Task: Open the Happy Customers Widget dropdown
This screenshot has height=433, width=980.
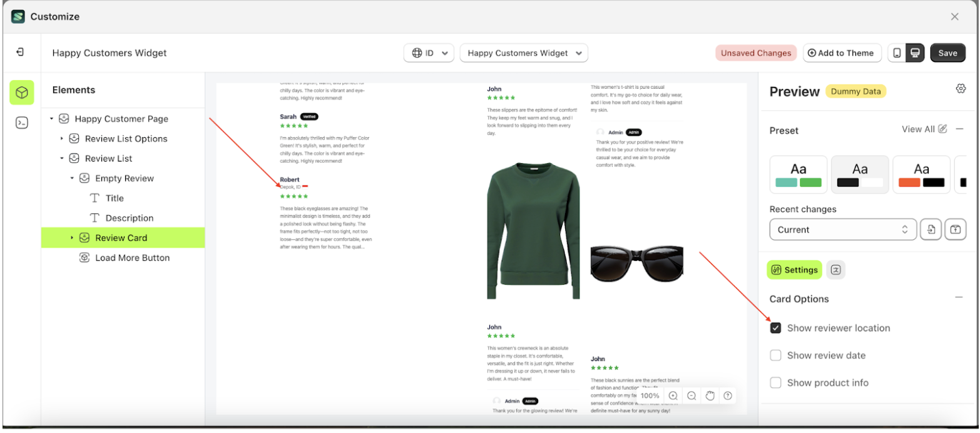Action: [524, 53]
